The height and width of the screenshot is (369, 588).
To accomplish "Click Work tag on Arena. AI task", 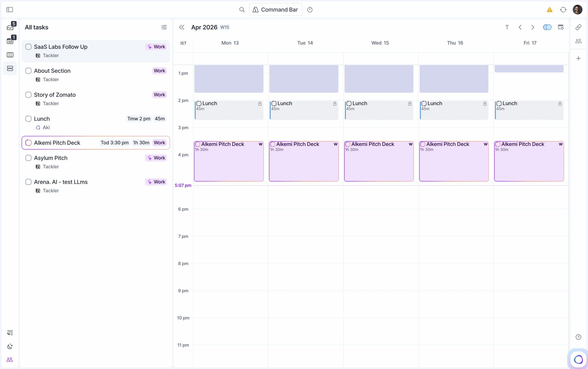I will click(156, 182).
